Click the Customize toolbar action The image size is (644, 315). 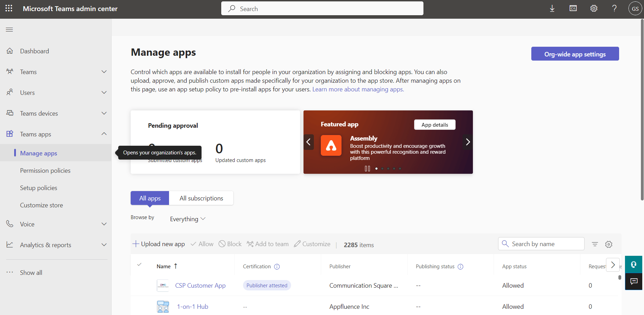pos(312,244)
